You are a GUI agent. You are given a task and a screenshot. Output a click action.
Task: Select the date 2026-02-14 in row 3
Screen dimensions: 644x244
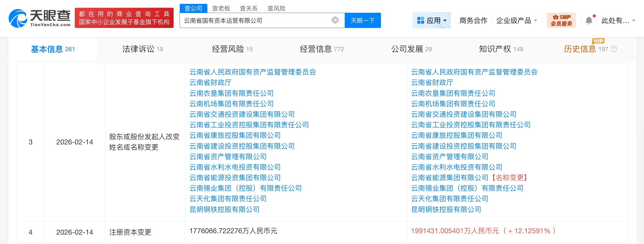75,142
